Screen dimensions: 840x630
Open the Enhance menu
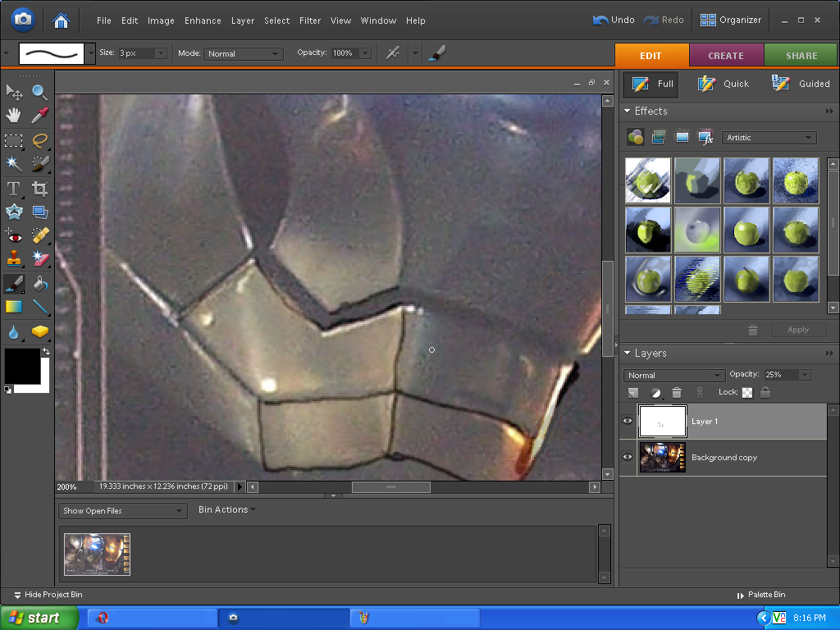coord(203,21)
